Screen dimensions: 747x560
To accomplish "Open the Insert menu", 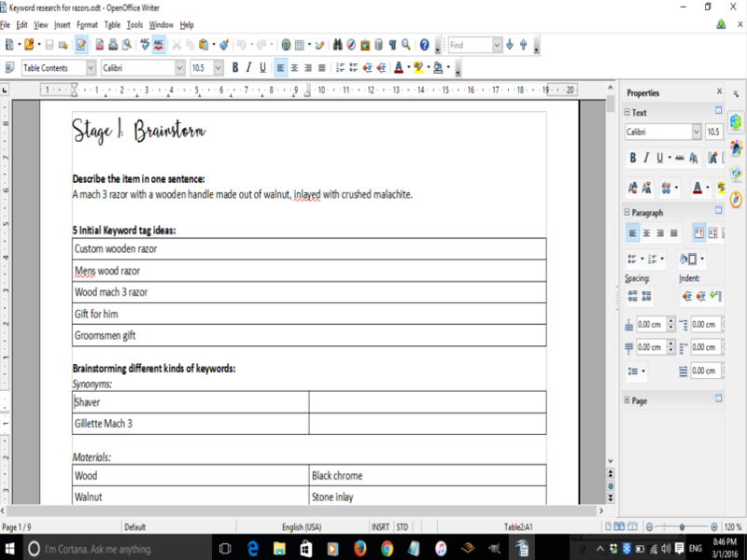I will [x=63, y=25].
